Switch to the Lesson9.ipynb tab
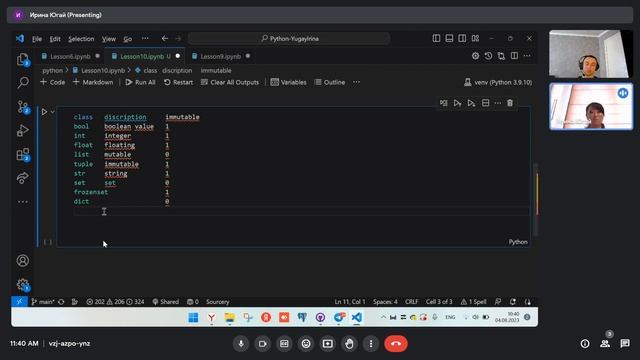The width and height of the screenshot is (640, 360). point(220,56)
